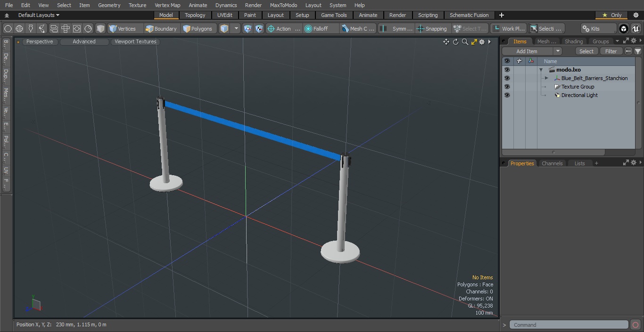Click the branching nodes tool icon in toolbar
644x332 pixels.
(42, 29)
